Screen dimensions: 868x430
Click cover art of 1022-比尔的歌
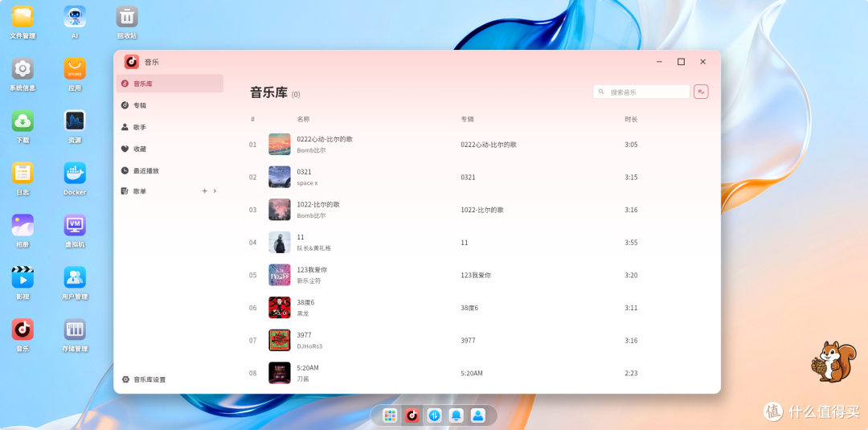click(280, 210)
